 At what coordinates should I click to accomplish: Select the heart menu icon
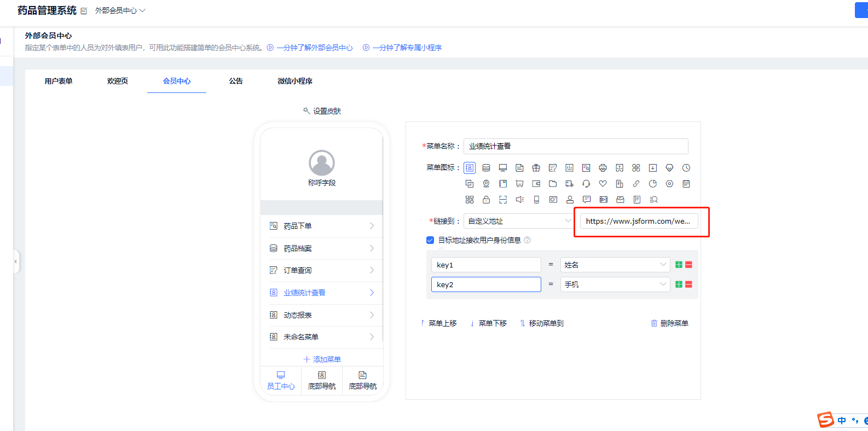click(603, 184)
